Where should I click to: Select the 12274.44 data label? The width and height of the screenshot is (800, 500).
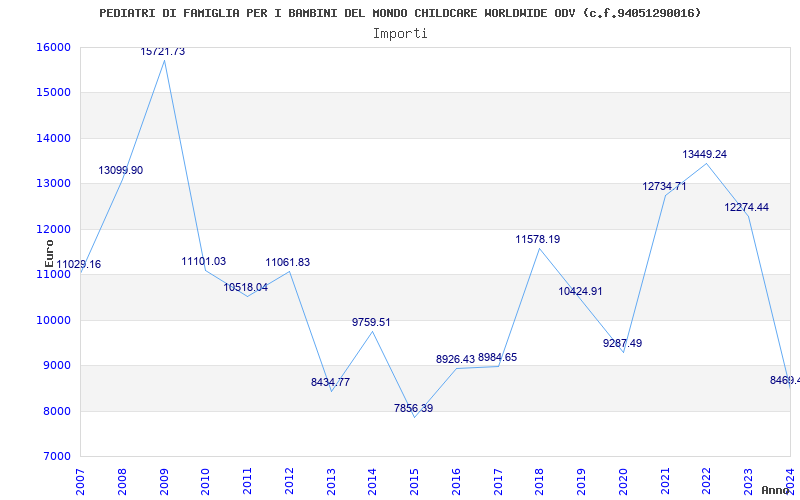[x=746, y=208]
